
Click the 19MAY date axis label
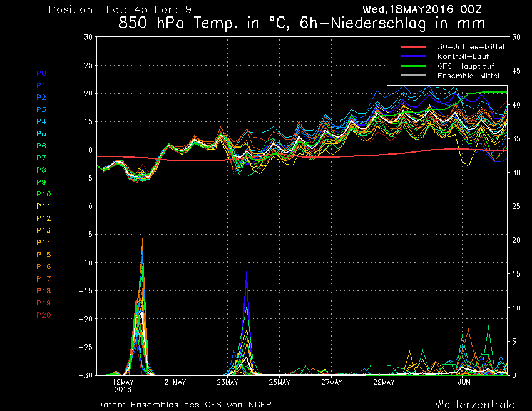(x=123, y=382)
